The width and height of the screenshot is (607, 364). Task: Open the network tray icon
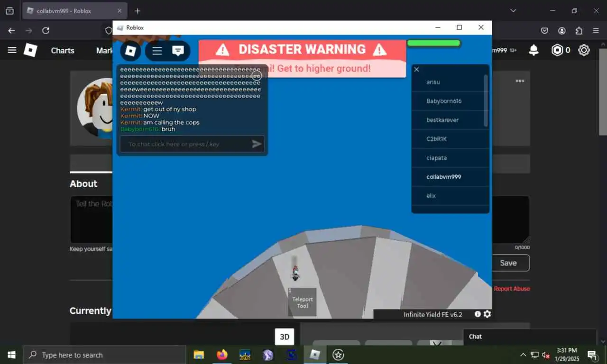(x=534, y=355)
